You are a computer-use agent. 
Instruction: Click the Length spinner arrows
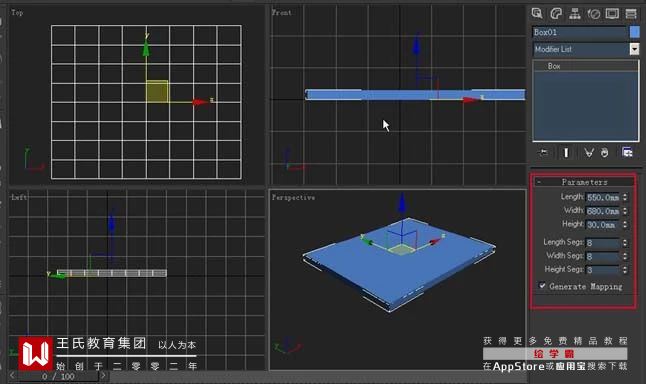click(x=625, y=197)
